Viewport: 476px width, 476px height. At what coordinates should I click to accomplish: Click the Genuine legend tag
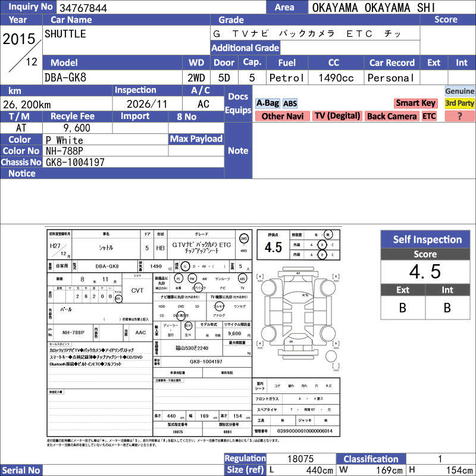(x=459, y=91)
